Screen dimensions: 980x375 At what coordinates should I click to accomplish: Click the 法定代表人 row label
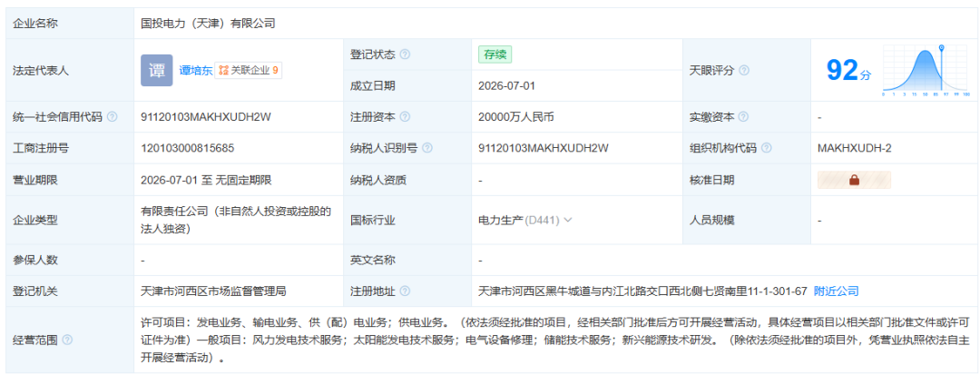[x=41, y=71]
